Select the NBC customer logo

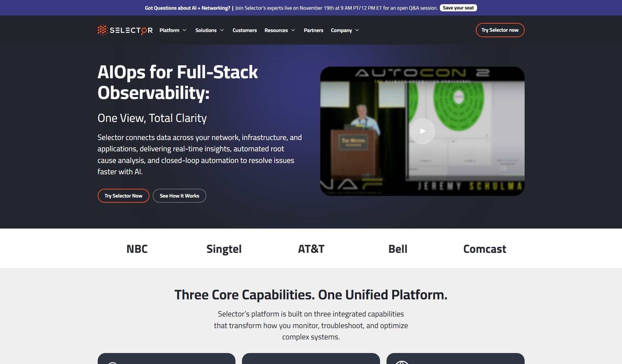pyautogui.click(x=137, y=249)
